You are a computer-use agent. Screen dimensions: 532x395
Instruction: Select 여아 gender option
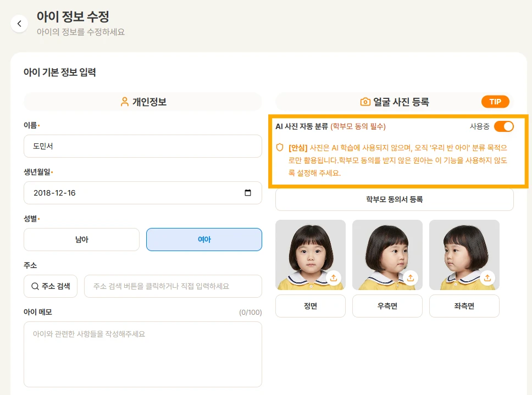(x=204, y=240)
